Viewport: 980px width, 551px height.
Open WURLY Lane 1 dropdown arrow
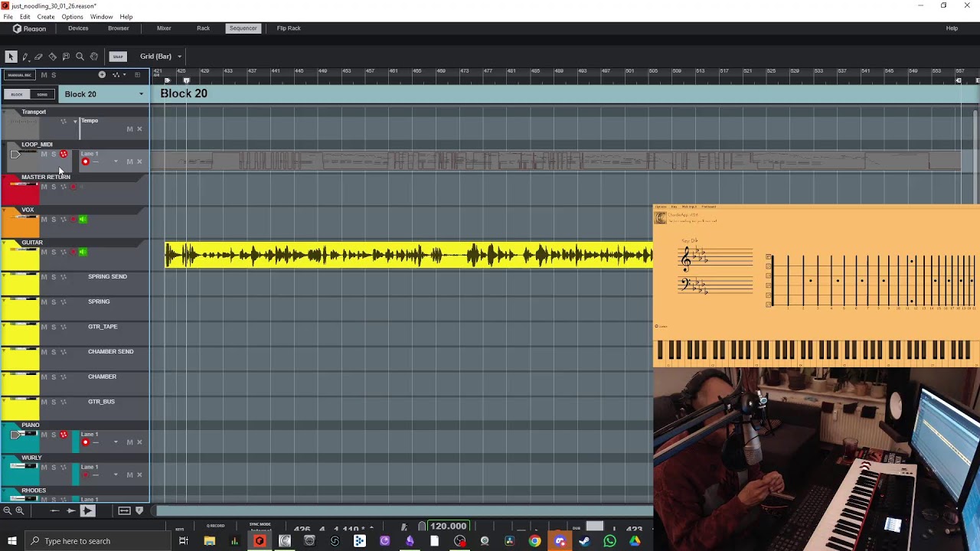(116, 475)
